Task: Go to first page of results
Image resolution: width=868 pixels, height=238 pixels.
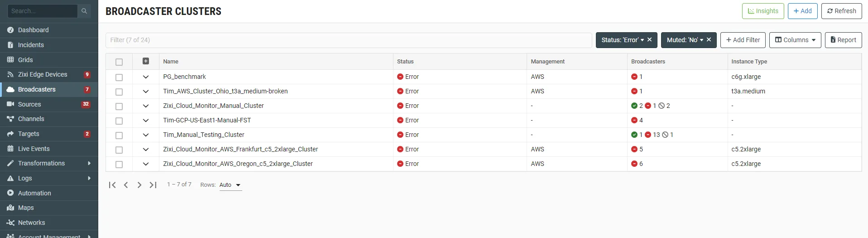Action: (x=112, y=185)
